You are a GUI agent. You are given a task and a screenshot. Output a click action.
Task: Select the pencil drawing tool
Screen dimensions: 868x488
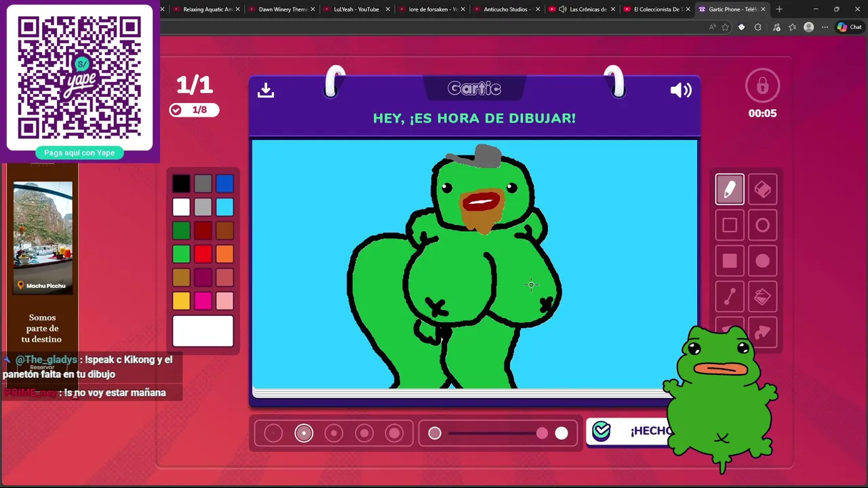tap(730, 190)
